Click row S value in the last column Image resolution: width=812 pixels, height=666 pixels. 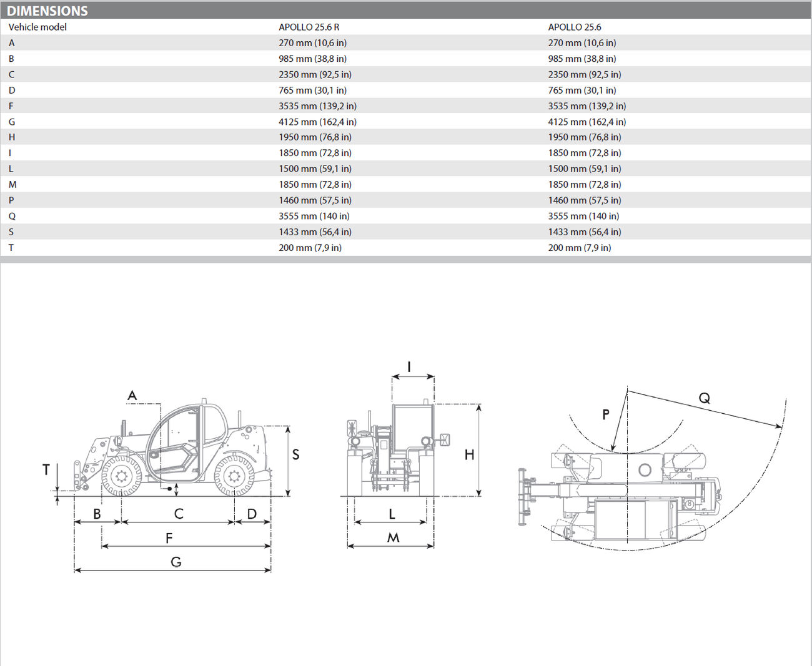(x=585, y=232)
